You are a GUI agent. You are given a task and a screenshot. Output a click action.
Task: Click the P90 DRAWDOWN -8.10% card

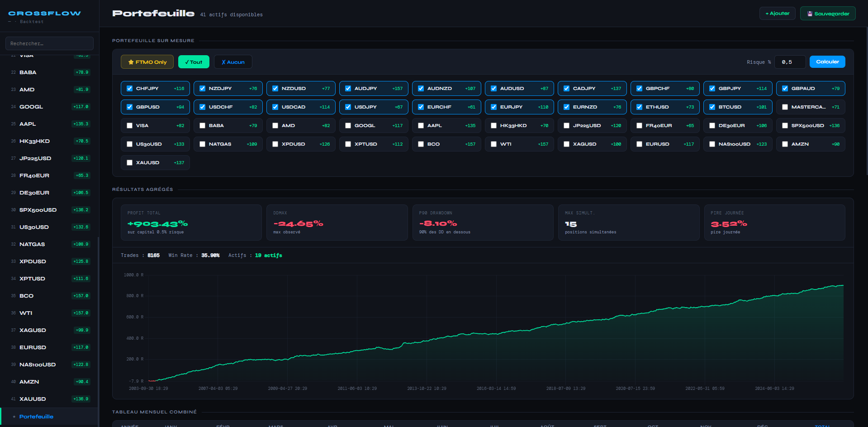[483, 223]
